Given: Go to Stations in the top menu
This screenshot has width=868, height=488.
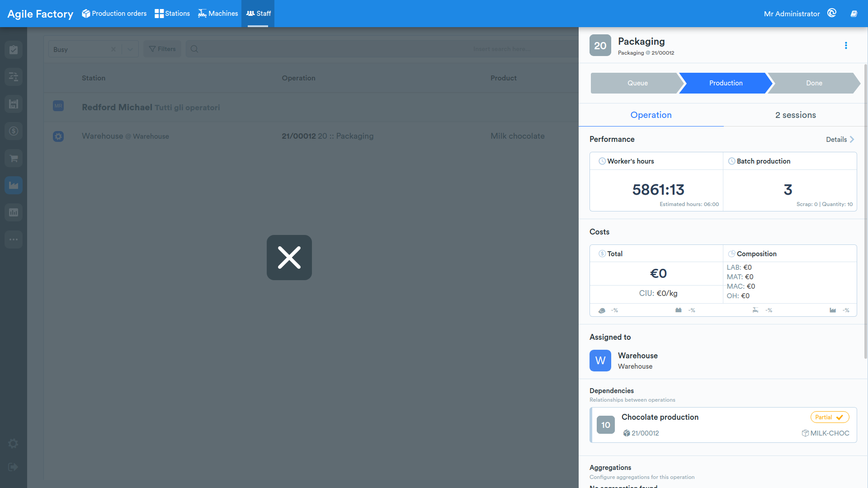Looking at the screenshot, I should [x=172, y=14].
